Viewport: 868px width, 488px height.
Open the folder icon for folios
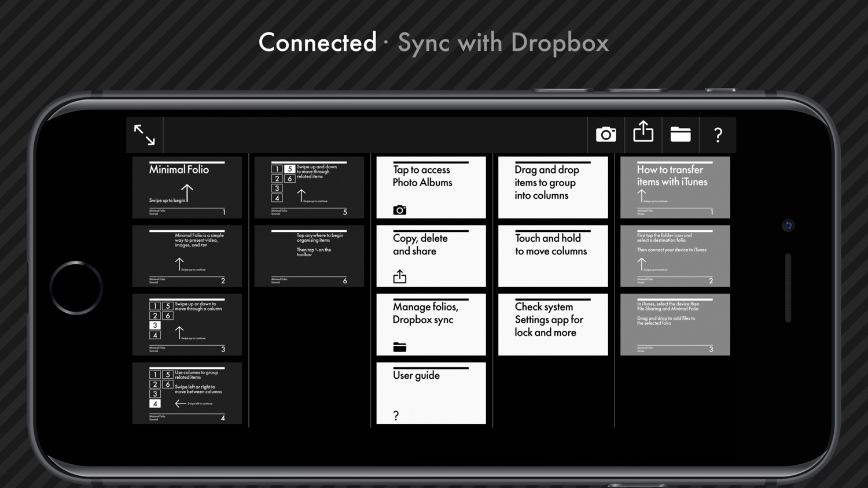(681, 135)
